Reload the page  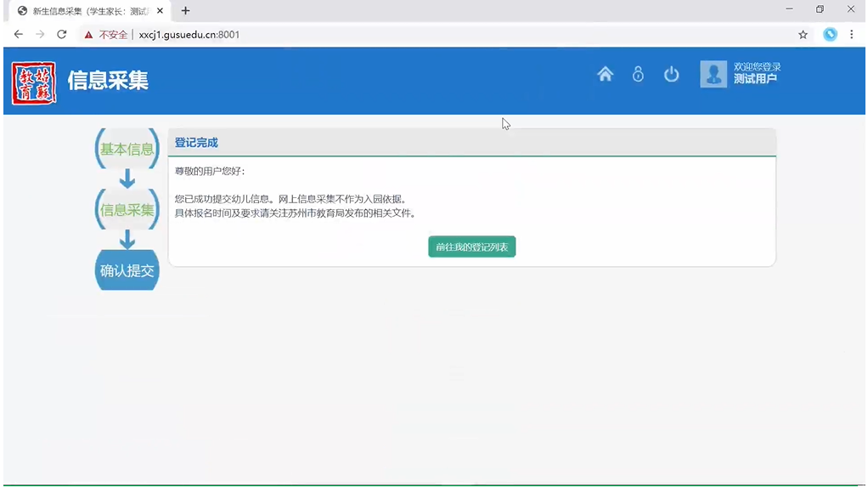61,35
